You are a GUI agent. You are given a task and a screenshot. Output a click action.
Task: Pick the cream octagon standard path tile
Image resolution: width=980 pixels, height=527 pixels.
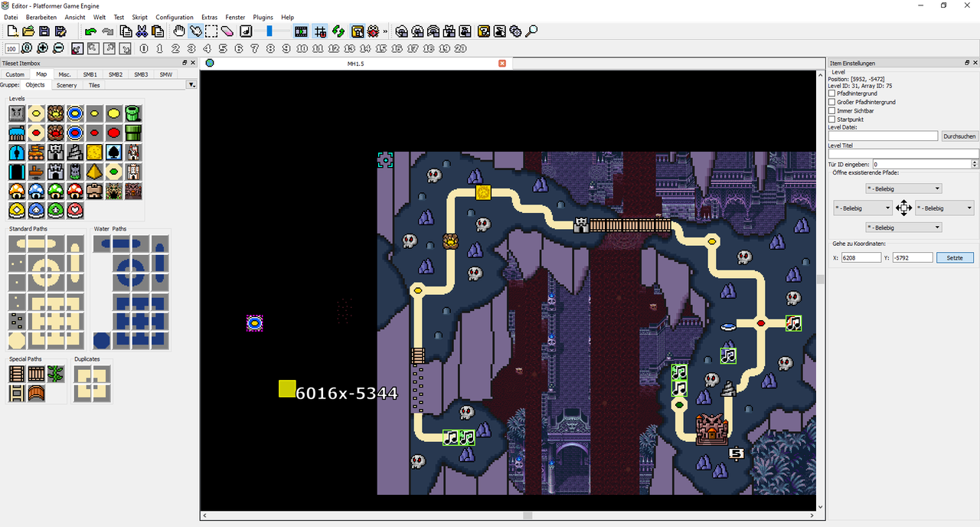point(17,340)
